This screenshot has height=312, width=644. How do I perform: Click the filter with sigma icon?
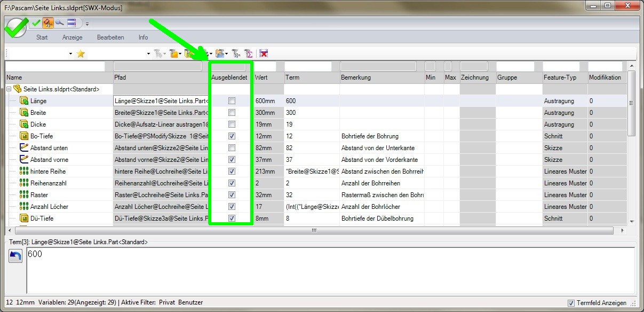[x=249, y=54]
